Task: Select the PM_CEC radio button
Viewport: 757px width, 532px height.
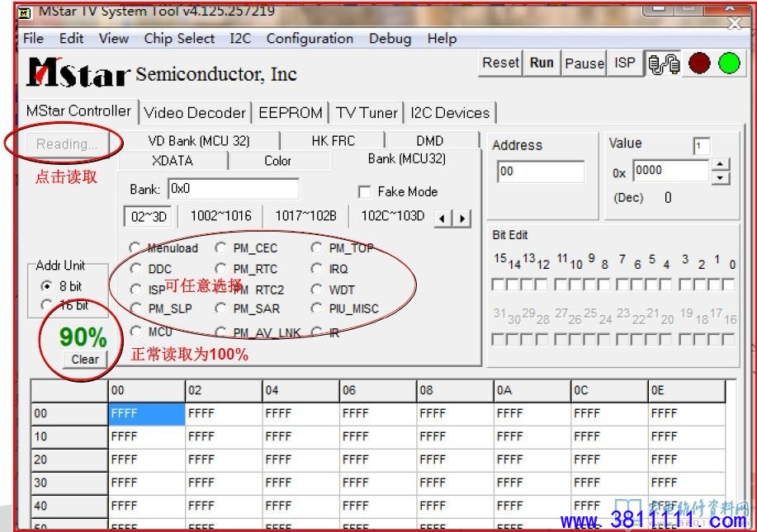Action: (x=220, y=248)
